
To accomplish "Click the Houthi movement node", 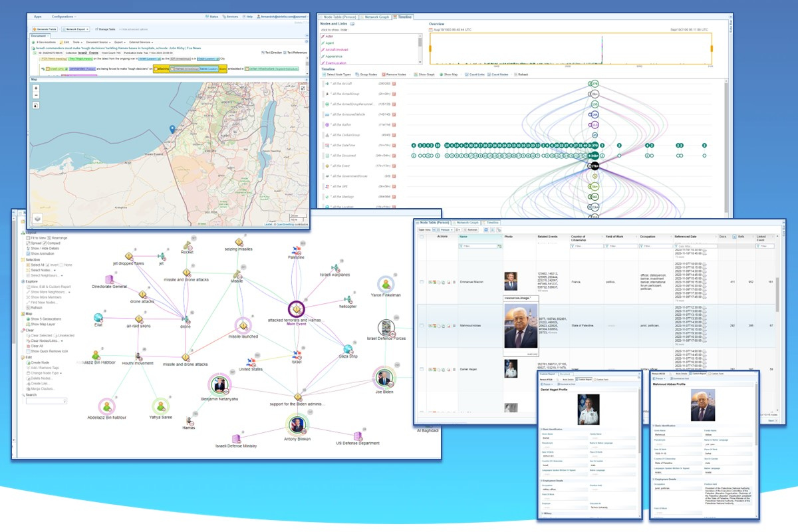I will pos(138,357).
